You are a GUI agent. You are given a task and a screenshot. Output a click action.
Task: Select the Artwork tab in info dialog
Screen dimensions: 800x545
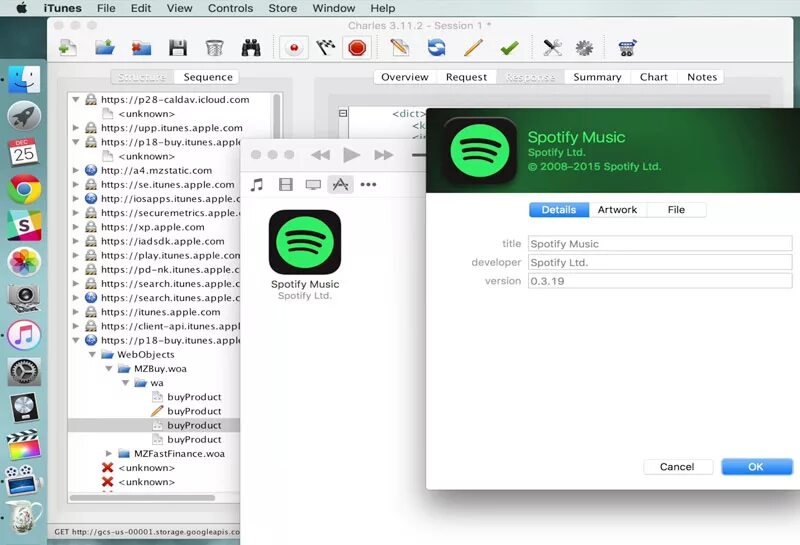617,210
